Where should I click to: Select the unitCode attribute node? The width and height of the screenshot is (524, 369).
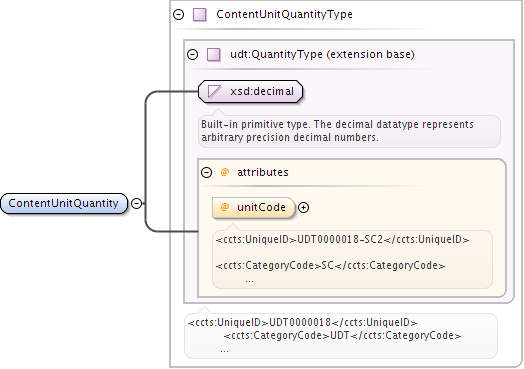tap(254, 208)
